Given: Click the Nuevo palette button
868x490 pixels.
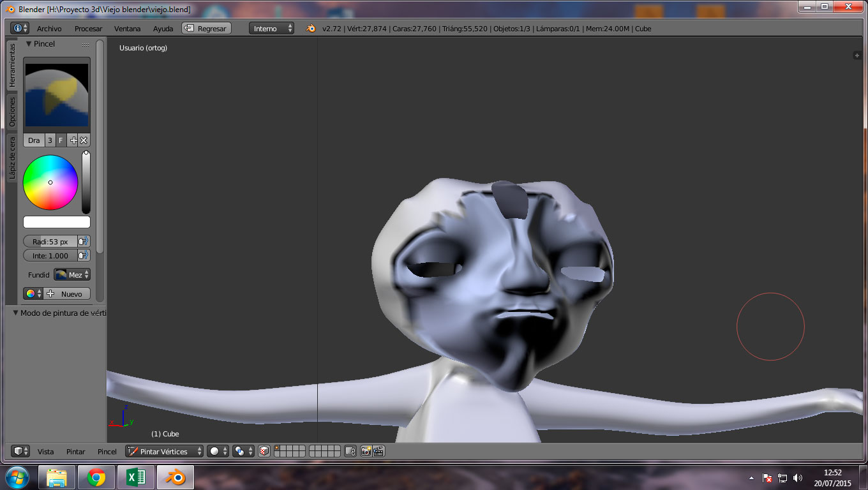Looking at the screenshot, I should [x=67, y=293].
